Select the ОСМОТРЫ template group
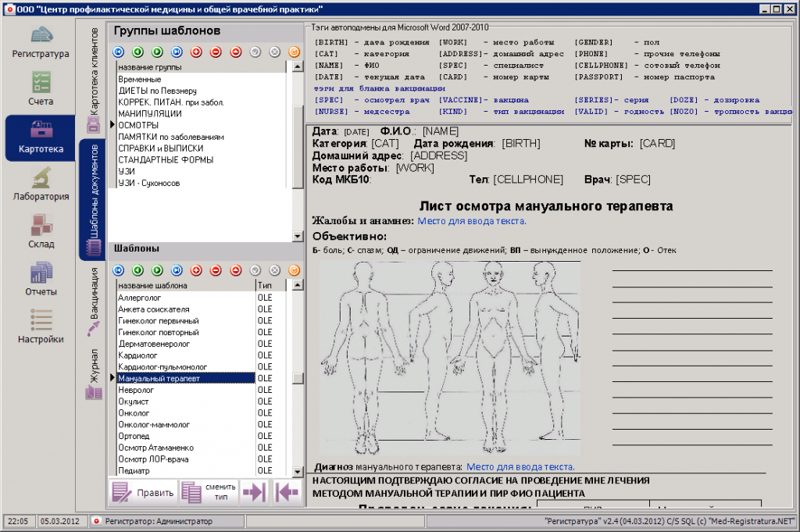 click(139, 125)
